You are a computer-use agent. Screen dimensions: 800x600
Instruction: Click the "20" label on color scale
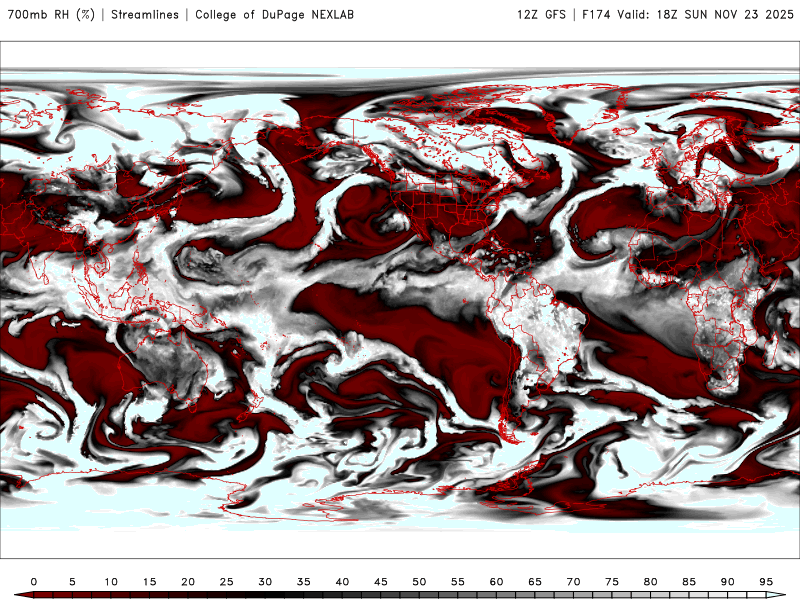(188, 582)
